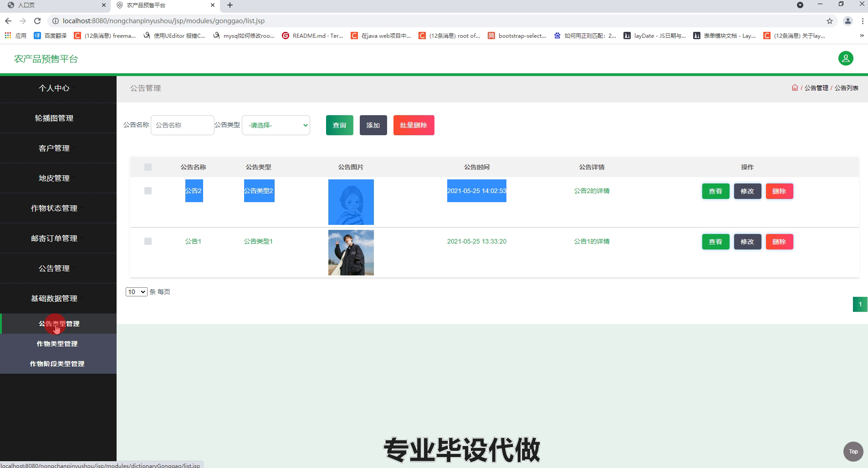This screenshot has width=868, height=468.
Task: Click the Top scroll button
Action: (853, 452)
